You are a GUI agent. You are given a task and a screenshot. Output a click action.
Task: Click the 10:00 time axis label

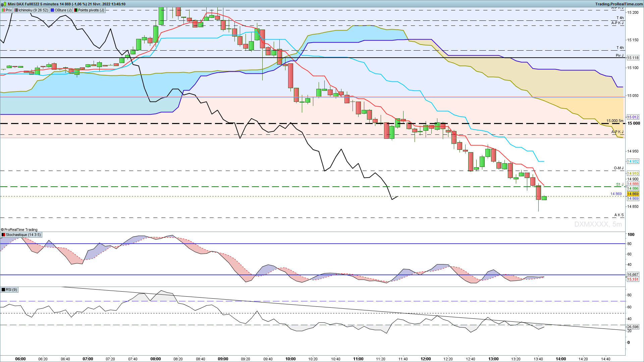pos(290,359)
